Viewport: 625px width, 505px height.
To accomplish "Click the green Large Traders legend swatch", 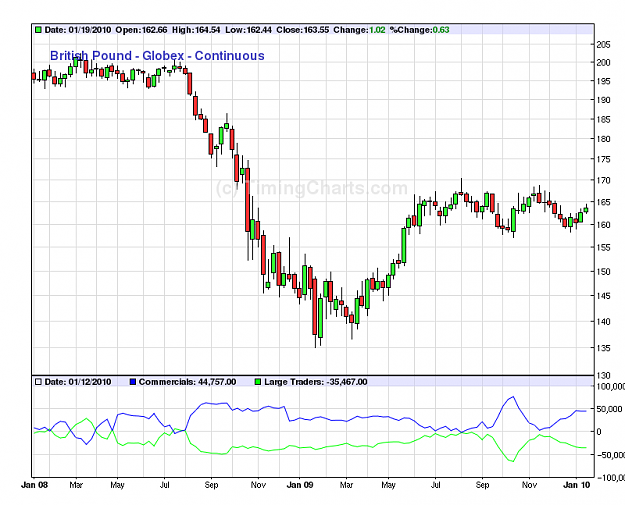I will tap(258, 382).
